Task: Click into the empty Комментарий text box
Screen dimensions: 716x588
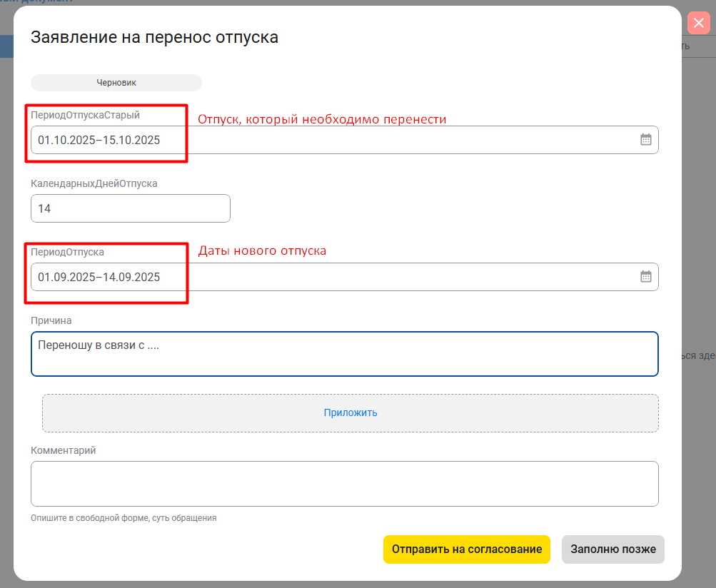Action: [344, 484]
